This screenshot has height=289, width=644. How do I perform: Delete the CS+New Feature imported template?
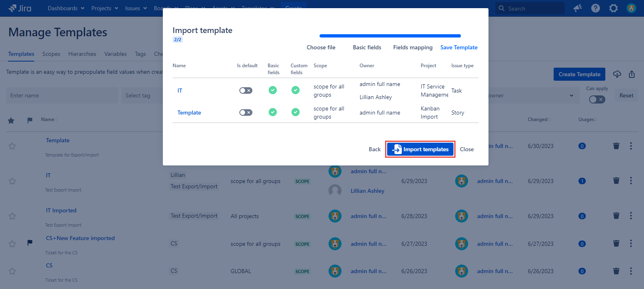(x=616, y=244)
